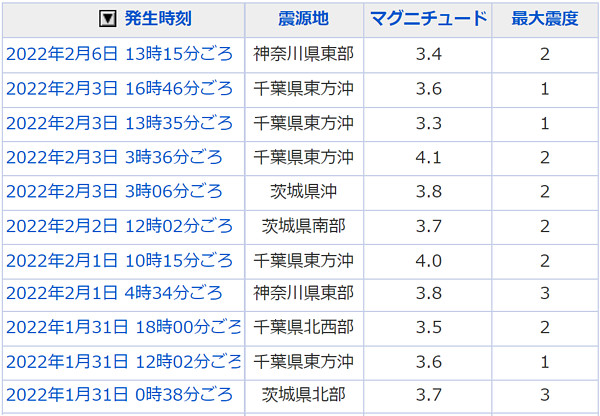Screen dimensions: 600x416
Task: Open the 2022年1月31日 12時02分ごろ earthquake entry
Action: [124, 362]
